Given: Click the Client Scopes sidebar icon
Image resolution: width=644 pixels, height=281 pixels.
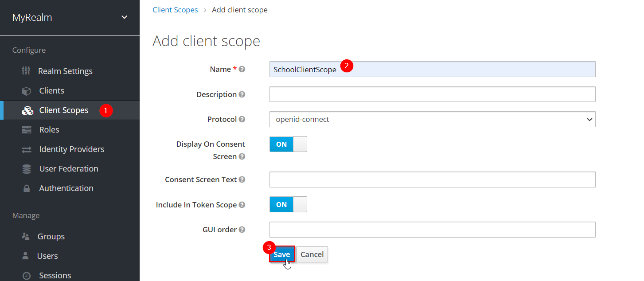Looking at the screenshot, I should tap(27, 110).
